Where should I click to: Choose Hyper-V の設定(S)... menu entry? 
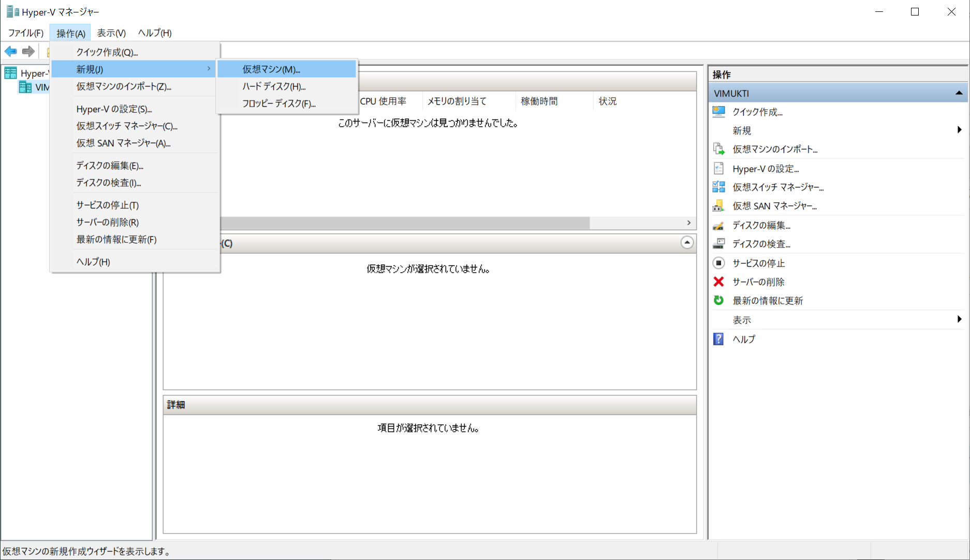(135, 109)
